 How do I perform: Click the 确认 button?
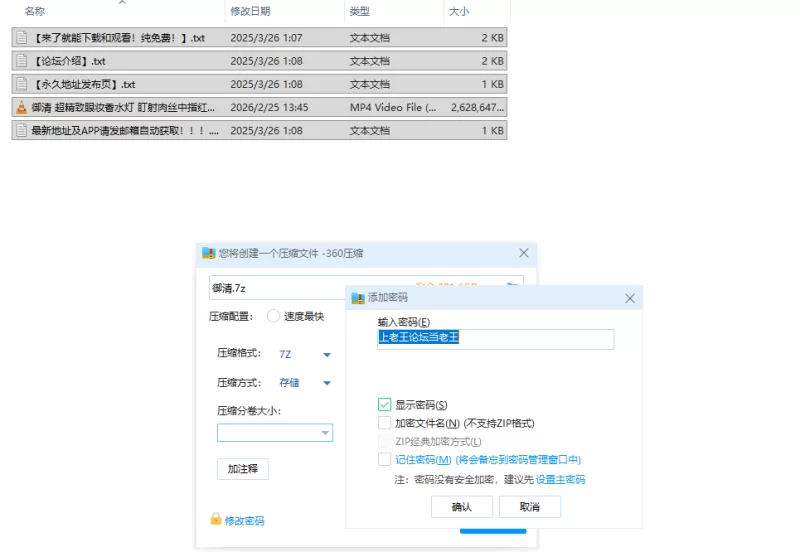click(x=462, y=507)
